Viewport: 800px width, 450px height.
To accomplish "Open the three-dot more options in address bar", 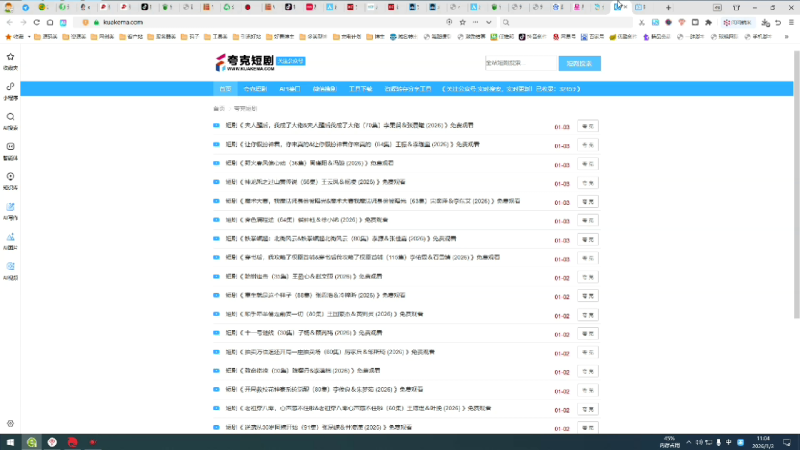I will tap(476, 22).
